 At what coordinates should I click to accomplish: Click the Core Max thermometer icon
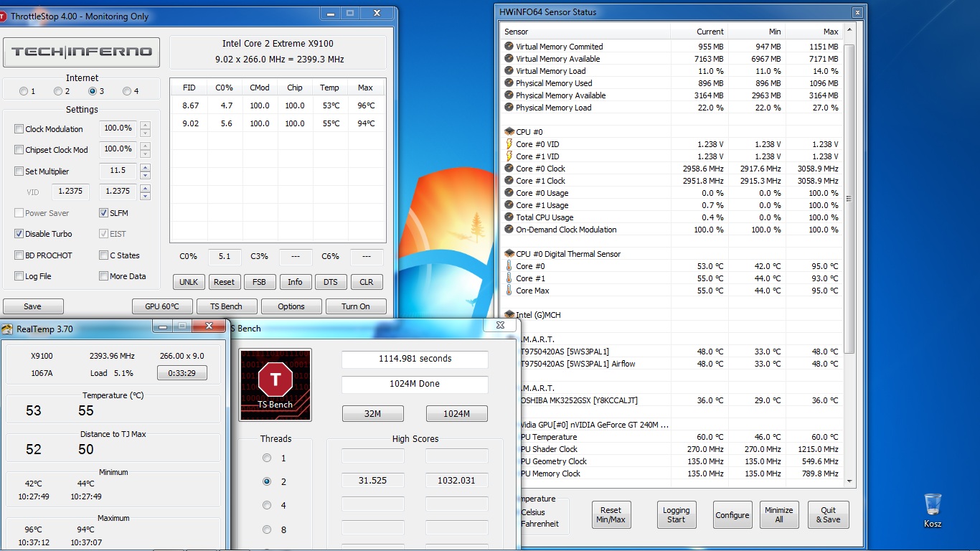[x=509, y=291]
